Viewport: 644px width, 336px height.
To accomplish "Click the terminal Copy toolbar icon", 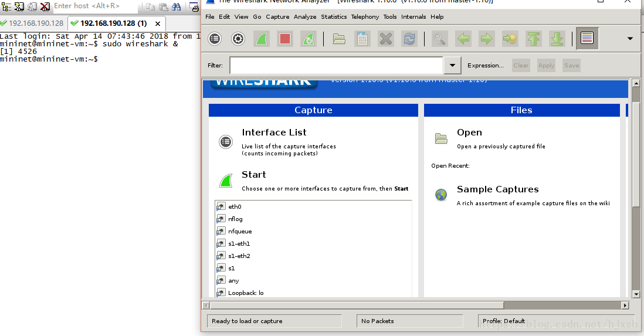I will tap(150, 6).
